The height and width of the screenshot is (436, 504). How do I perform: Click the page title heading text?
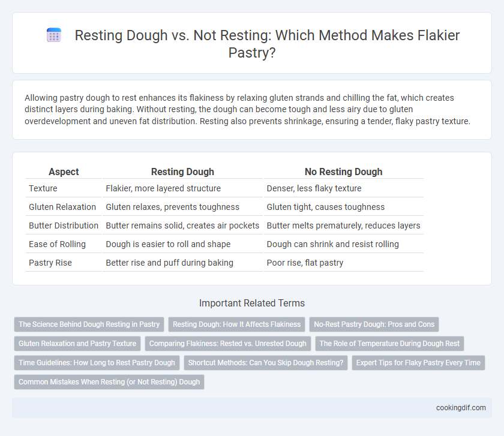coord(267,44)
